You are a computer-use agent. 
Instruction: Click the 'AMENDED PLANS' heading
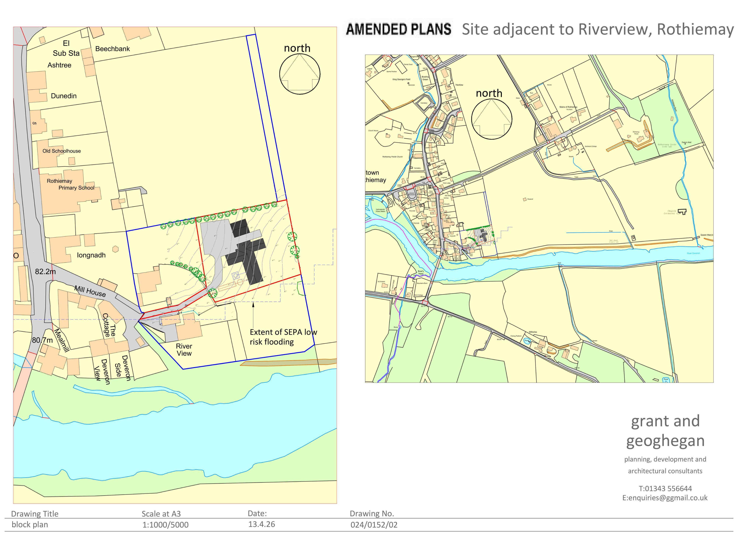[398, 29]
